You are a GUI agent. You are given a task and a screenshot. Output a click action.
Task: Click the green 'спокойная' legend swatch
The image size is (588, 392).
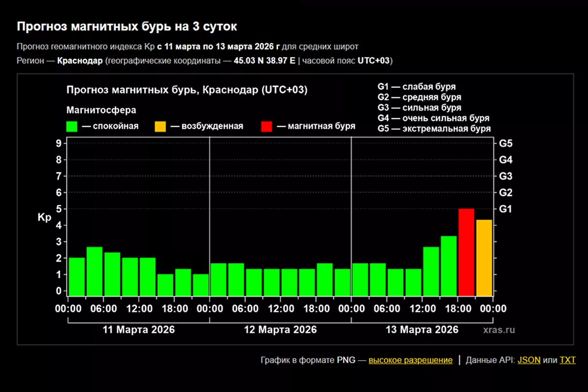coord(73,126)
